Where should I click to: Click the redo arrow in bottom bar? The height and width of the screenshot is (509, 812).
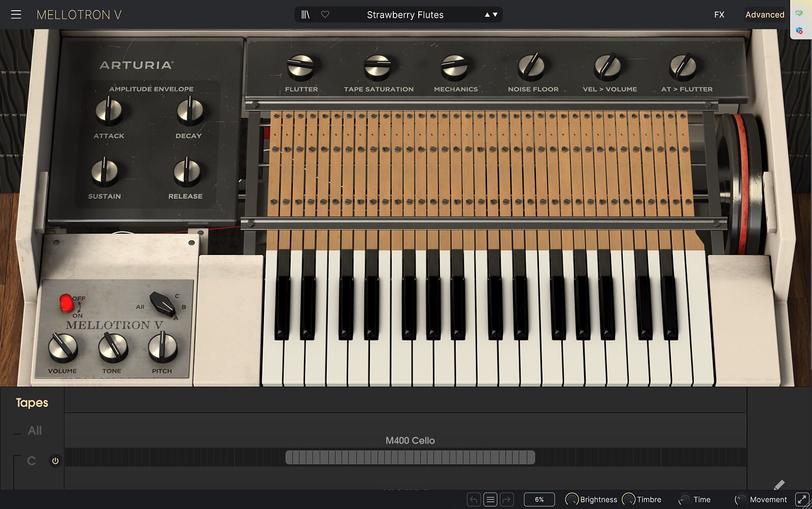tap(506, 500)
